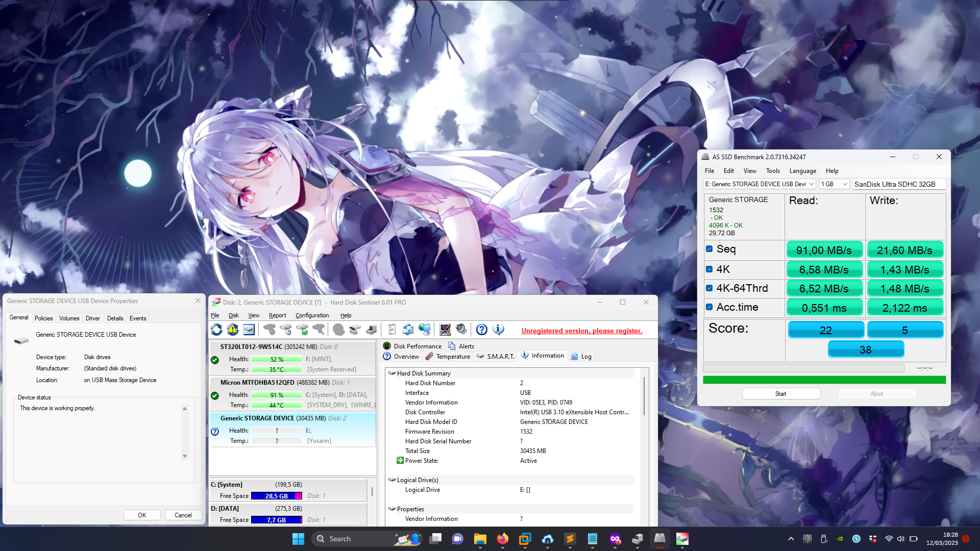Click the blue info bubble toolbar icon
Screen dimensions: 980x551
(x=498, y=330)
